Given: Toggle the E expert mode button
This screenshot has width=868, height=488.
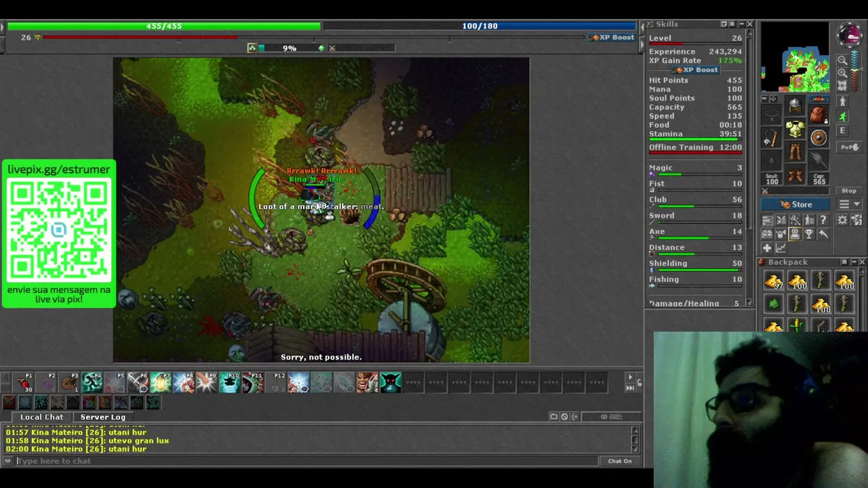Looking at the screenshot, I should point(842,131).
